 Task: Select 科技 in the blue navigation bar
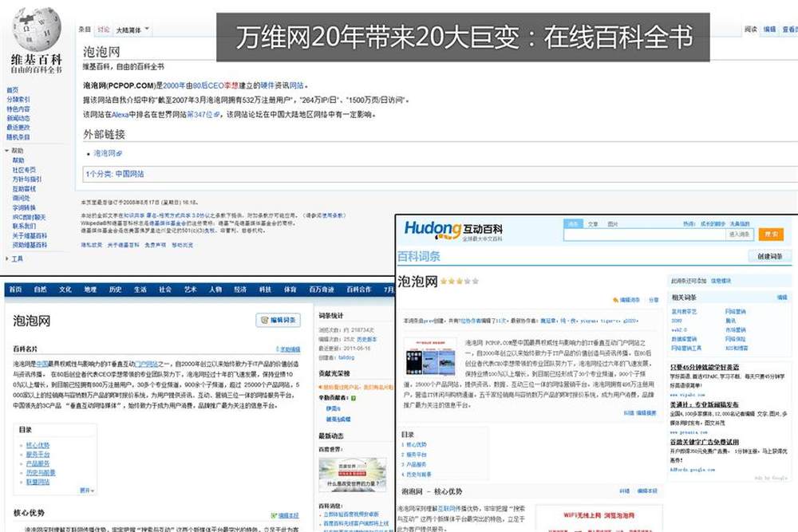click(265, 290)
